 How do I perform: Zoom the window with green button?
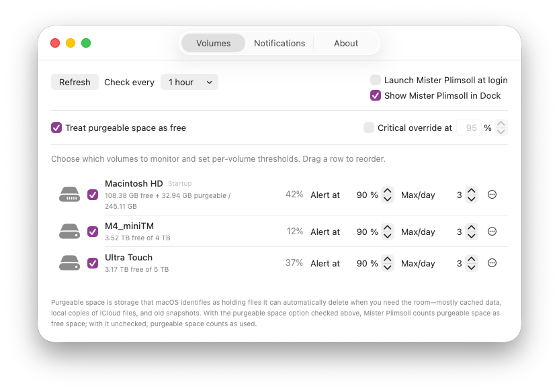[x=86, y=43]
